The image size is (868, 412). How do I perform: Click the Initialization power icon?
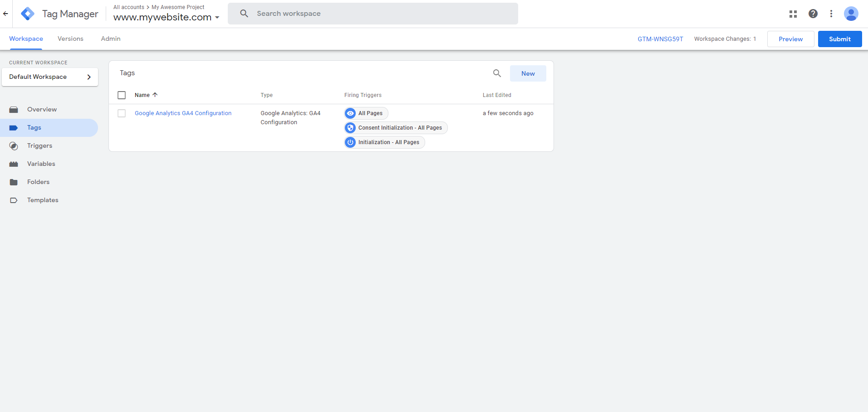pos(350,142)
